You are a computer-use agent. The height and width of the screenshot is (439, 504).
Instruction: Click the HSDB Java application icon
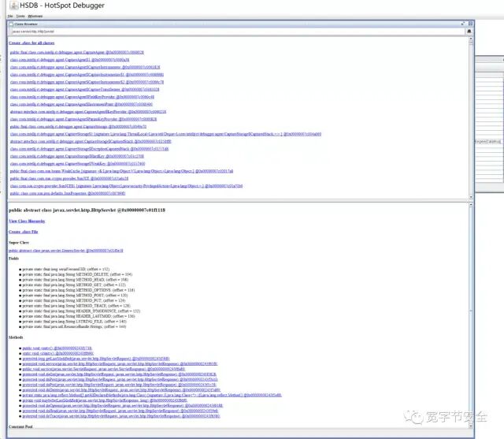point(13,6)
